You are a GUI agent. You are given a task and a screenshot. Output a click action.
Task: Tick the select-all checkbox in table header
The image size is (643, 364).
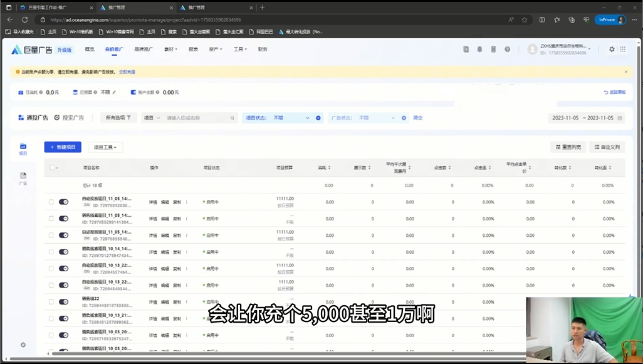tap(51, 167)
